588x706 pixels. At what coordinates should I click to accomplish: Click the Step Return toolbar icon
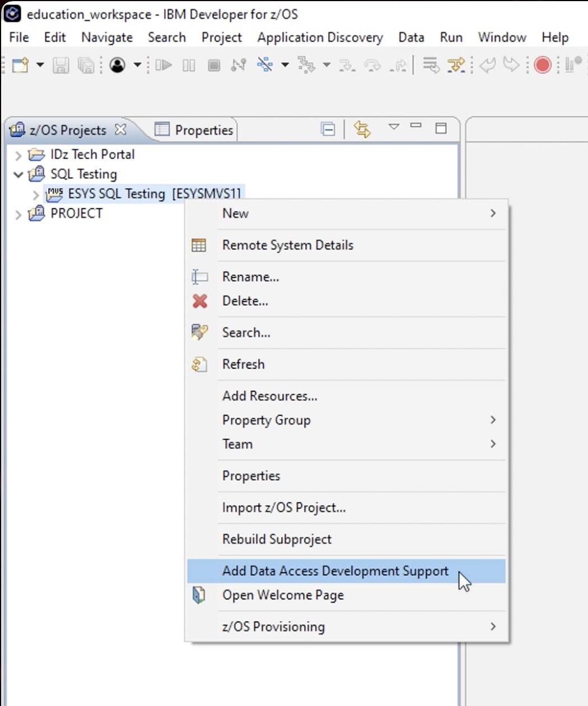(x=398, y=66)
